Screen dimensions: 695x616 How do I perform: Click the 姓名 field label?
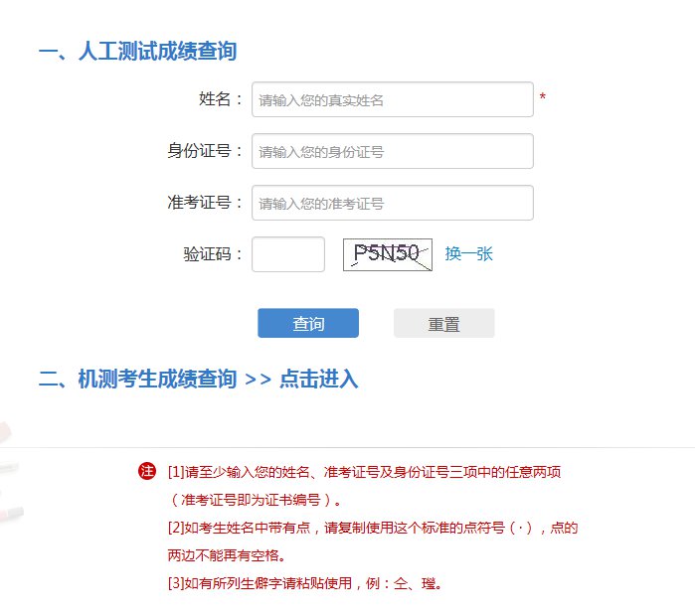[x=221, y=99]
